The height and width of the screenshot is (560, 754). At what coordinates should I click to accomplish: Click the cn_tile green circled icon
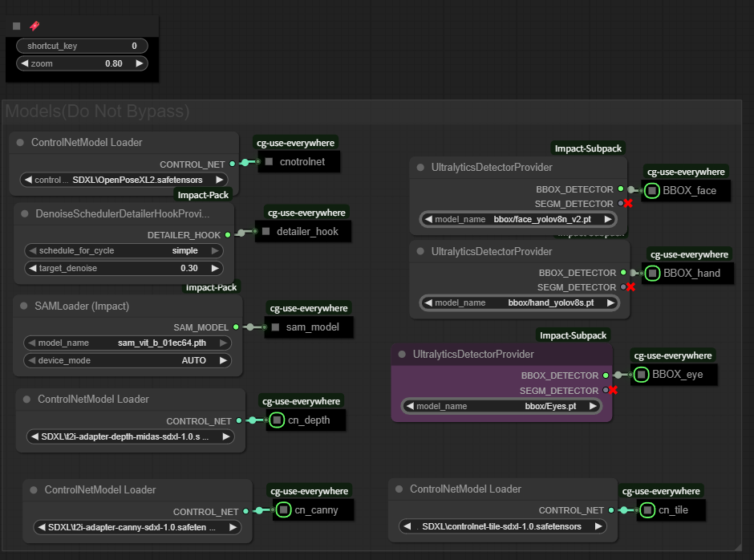647,510
